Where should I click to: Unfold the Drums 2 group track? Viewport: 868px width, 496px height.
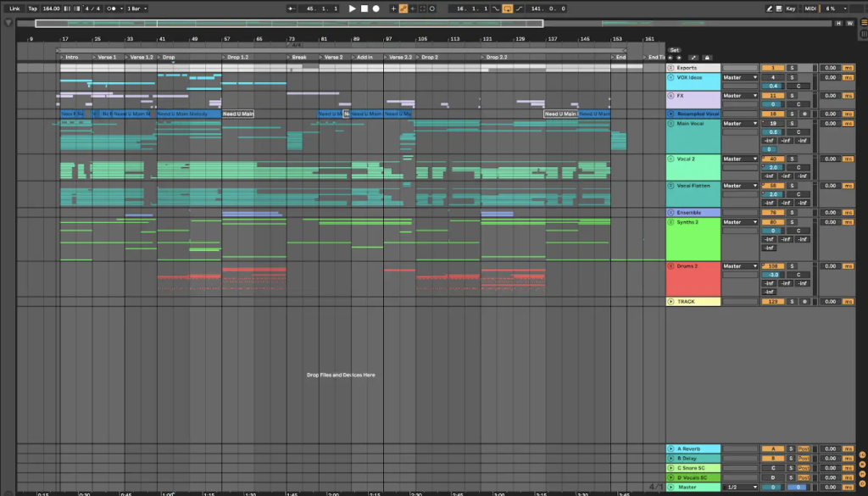pos(671,266)
